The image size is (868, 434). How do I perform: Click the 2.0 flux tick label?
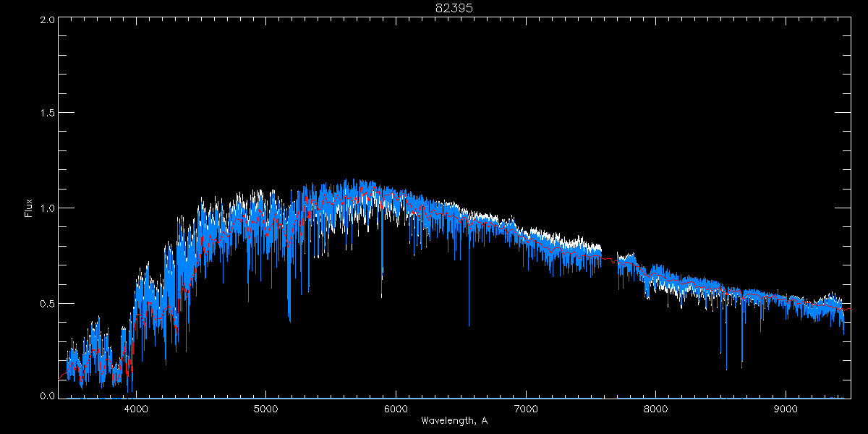pyautogui.click(x=48, y=20)
